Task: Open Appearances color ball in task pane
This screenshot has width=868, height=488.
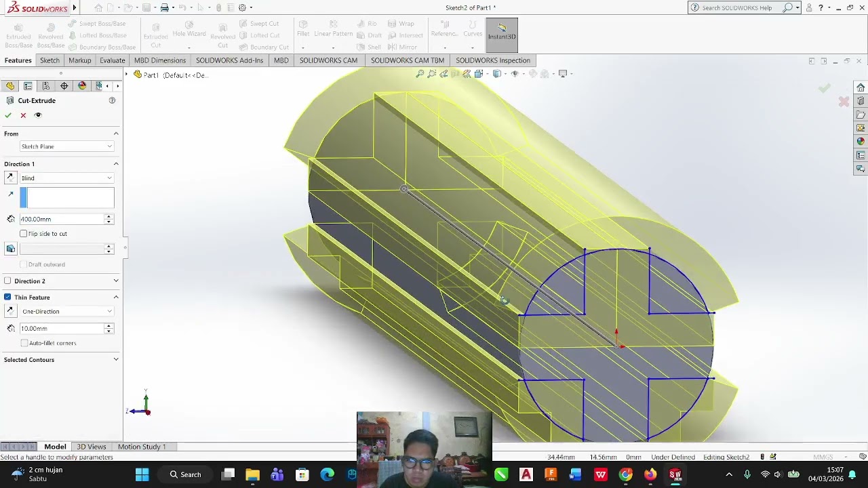Action: [x=861, y=142]
